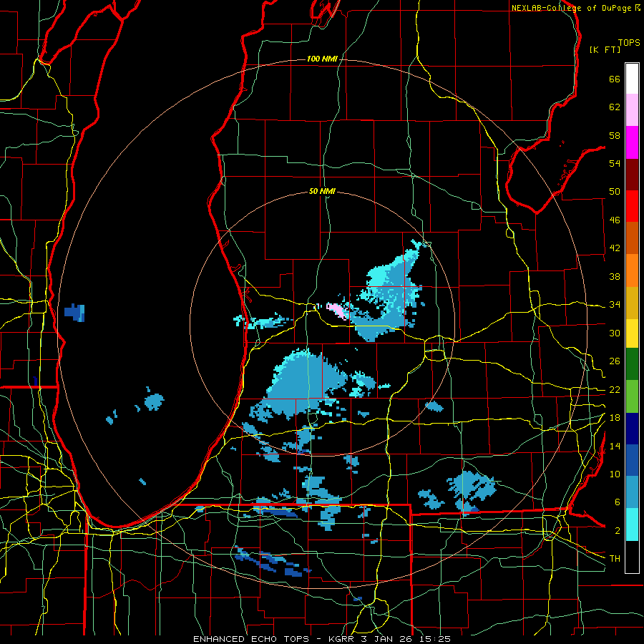The height and width of the screenshot is (644, 644).
Task: Select the magenta color block in legend
Action: (632, 142)
